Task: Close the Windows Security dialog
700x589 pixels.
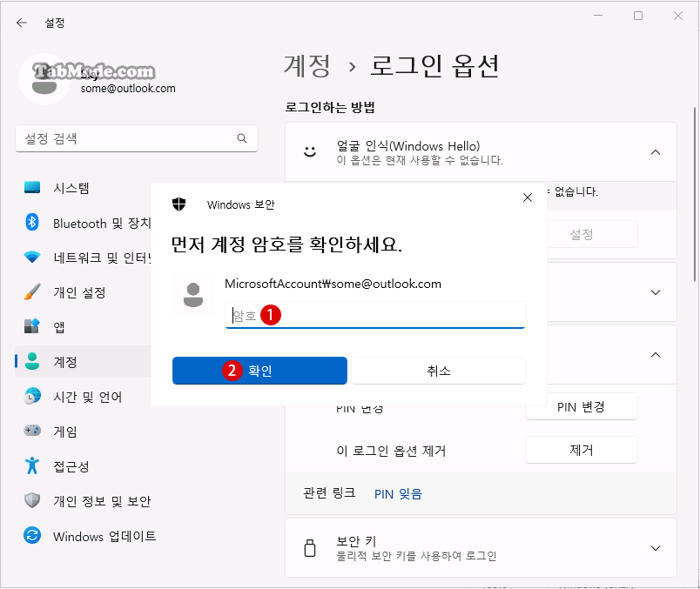Action: coord(528,197)
